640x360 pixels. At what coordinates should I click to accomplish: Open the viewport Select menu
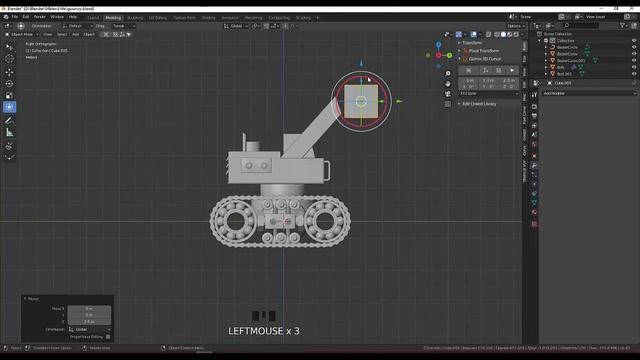click(62, 35)
